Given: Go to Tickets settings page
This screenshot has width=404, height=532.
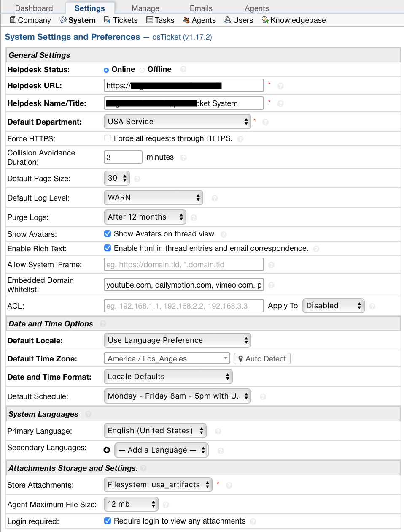Looking at the screenshot, I should [x=121, y=20].
